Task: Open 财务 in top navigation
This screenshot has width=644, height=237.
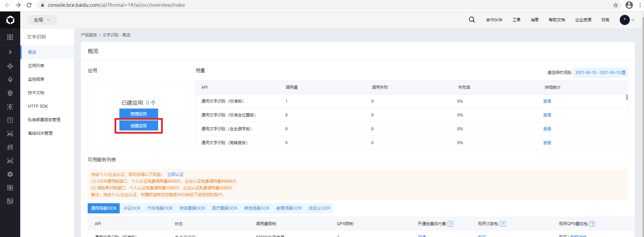Action: pyautogui.click(x=606, y=20)
